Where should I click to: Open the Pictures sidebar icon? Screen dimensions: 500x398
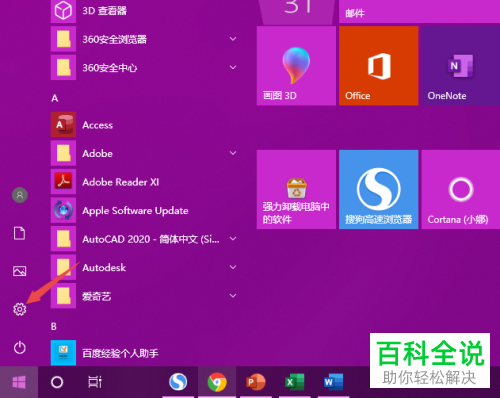click(20, 271)
